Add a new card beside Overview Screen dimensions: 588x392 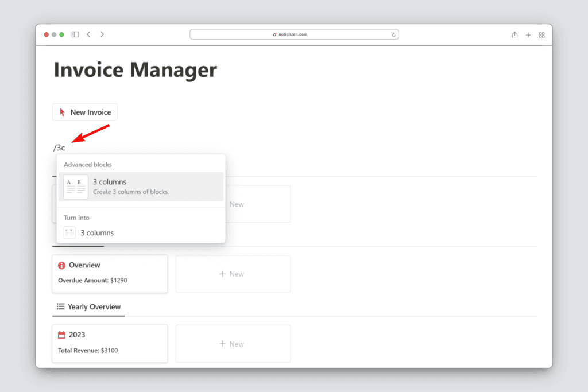coord(233,274)
